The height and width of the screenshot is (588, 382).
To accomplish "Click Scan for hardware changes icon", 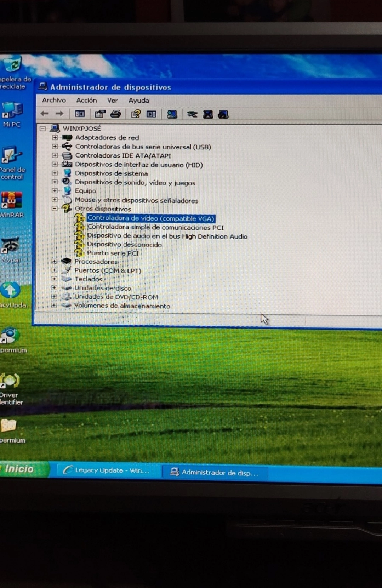I will 172,114.
